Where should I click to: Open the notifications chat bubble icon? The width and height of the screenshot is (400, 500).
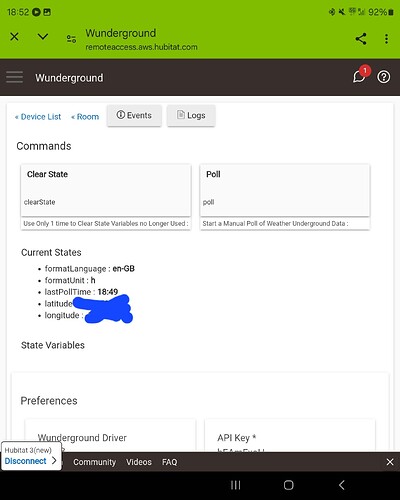tap(360, 76)
